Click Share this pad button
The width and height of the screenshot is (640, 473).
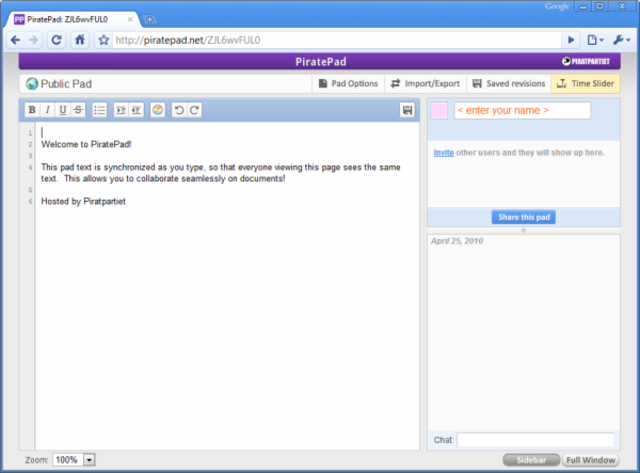[x=524, y=217]
